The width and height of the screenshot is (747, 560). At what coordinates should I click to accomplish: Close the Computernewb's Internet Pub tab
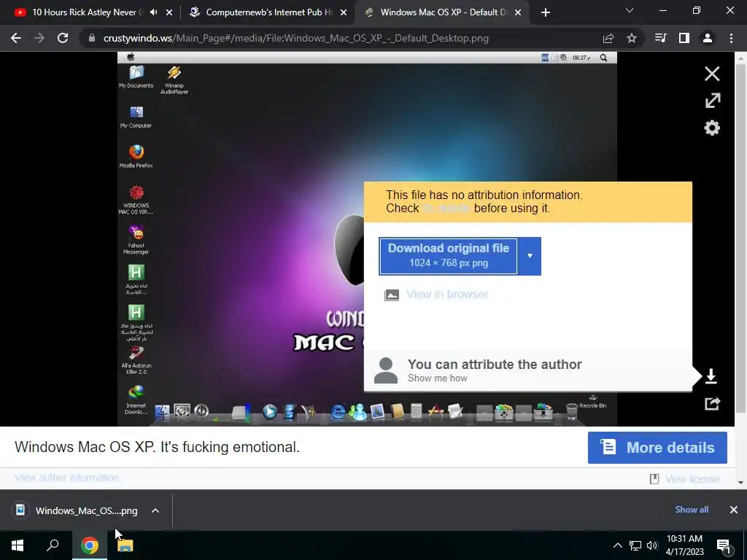coord(344,12)
